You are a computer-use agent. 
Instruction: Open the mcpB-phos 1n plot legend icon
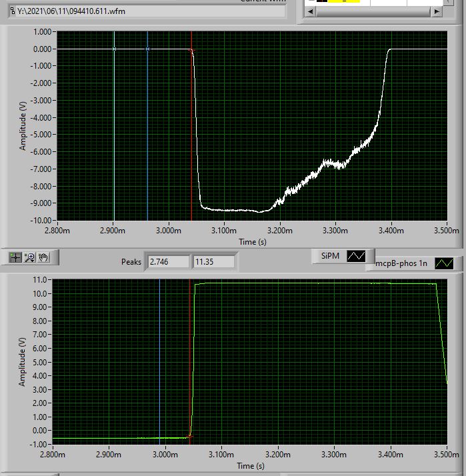[444, 263]
